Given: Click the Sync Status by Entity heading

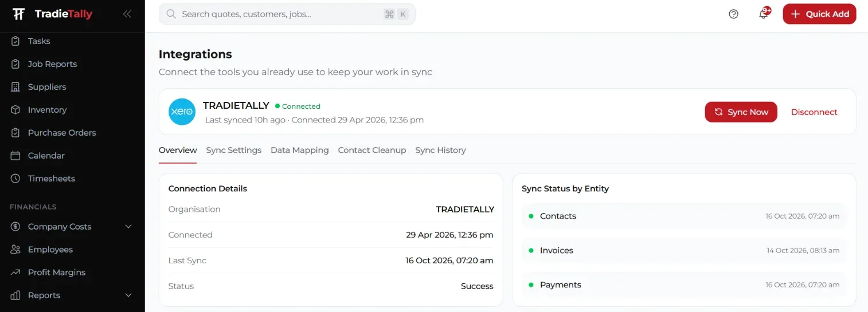Looking at the screenshot, I should 565,188.
